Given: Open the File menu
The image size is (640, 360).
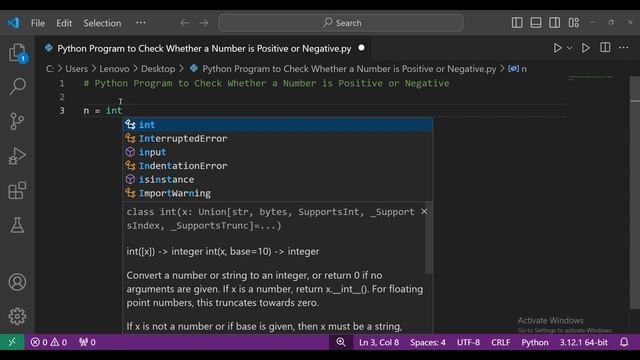Looking at the screenshot, I should [x=38, y=23].
